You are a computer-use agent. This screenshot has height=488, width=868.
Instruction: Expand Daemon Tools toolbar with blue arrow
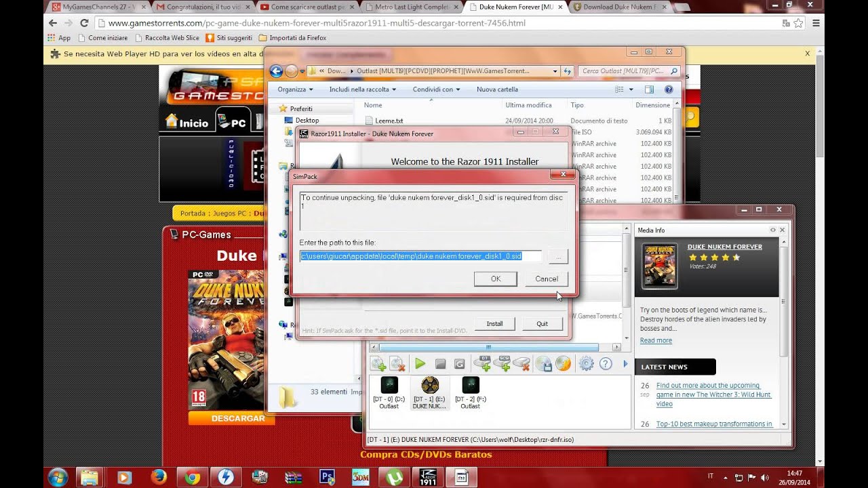[625, 364]
